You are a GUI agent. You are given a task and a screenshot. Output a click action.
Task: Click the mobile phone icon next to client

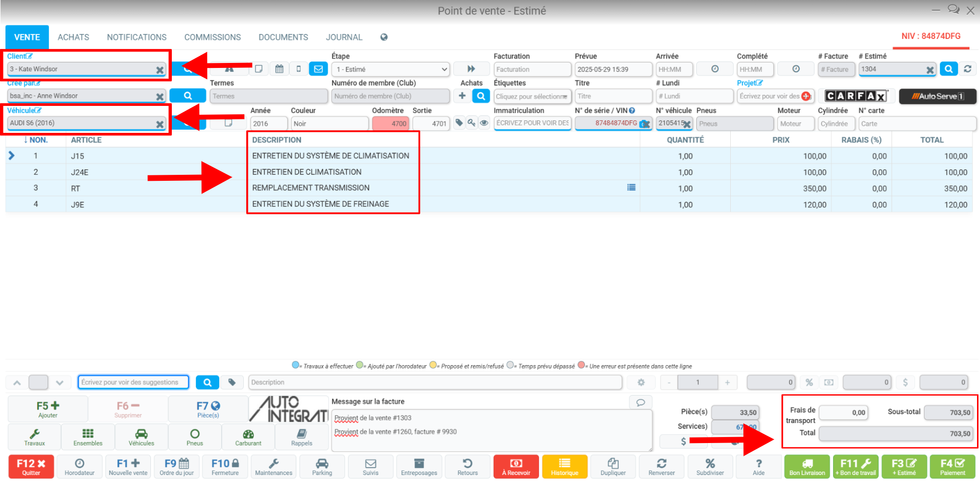coord(299,69)
